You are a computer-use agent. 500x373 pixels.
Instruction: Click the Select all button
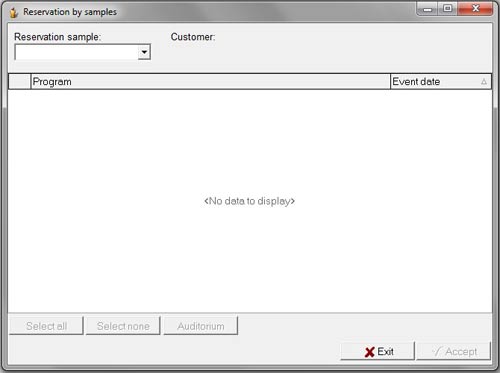(x=46, y=326)
